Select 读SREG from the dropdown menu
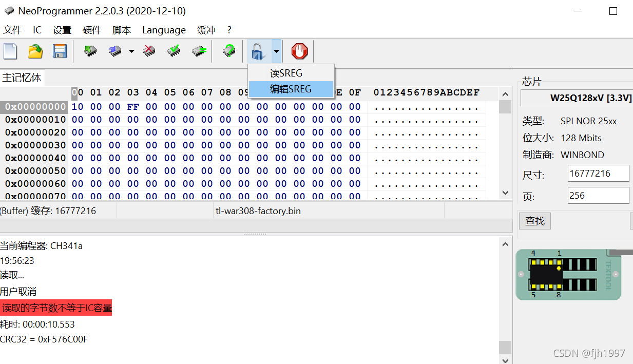Screen dimensions: 633x364 pos(291,73)
